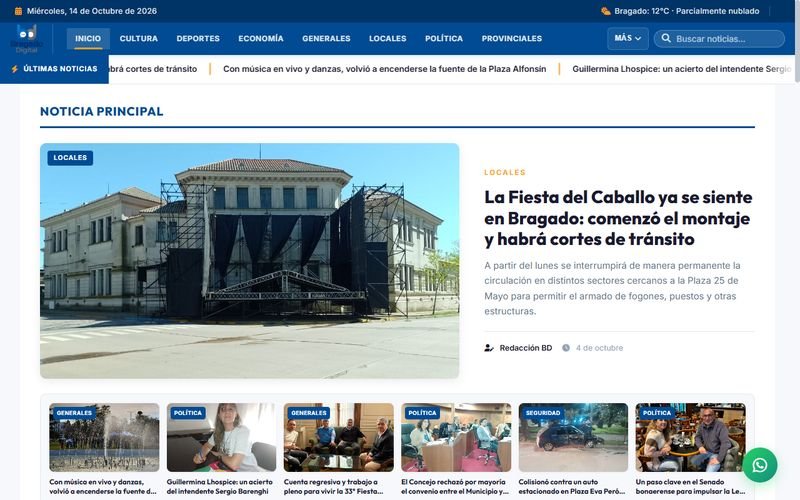This screenshot has height=500, width=800.
Task: Expand the MÁS dropdown menu
Action: point(628,38)
